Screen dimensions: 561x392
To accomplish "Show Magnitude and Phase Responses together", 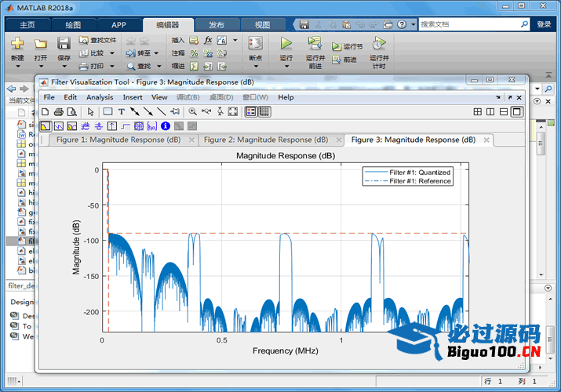I will pos(72,126).
